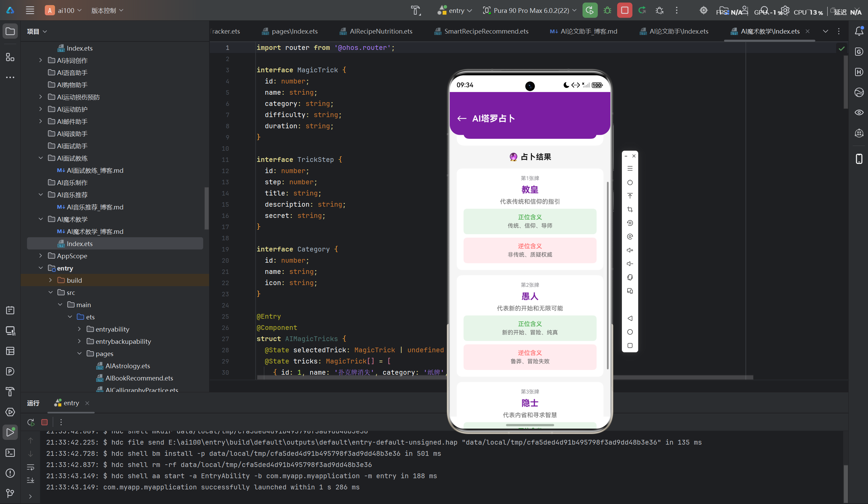Click emulator Volume up icon
Viewport: 868px width, 504px height.
630,250
